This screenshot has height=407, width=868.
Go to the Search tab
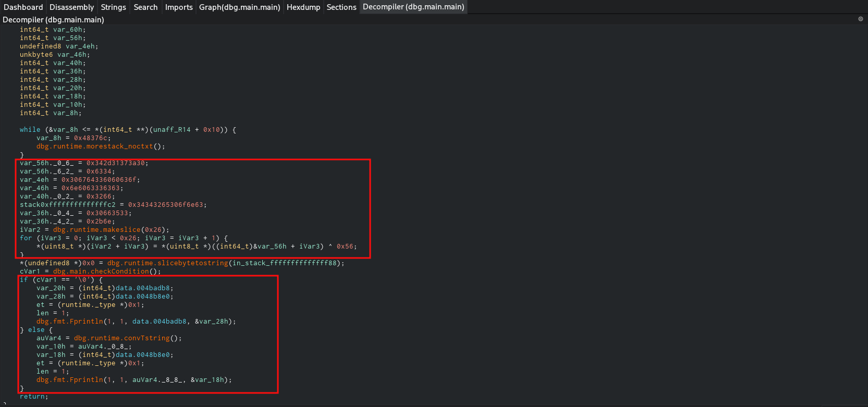pos(145,7)
